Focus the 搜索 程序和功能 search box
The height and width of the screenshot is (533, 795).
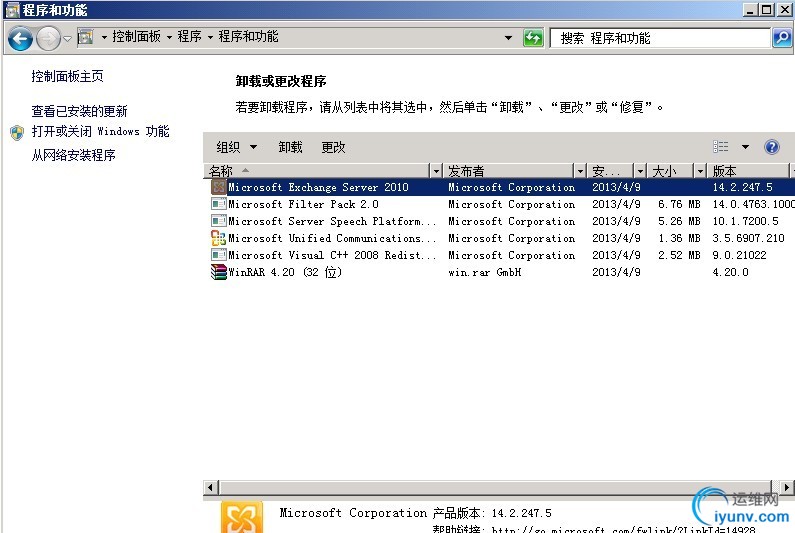click(x=660, y=38)
